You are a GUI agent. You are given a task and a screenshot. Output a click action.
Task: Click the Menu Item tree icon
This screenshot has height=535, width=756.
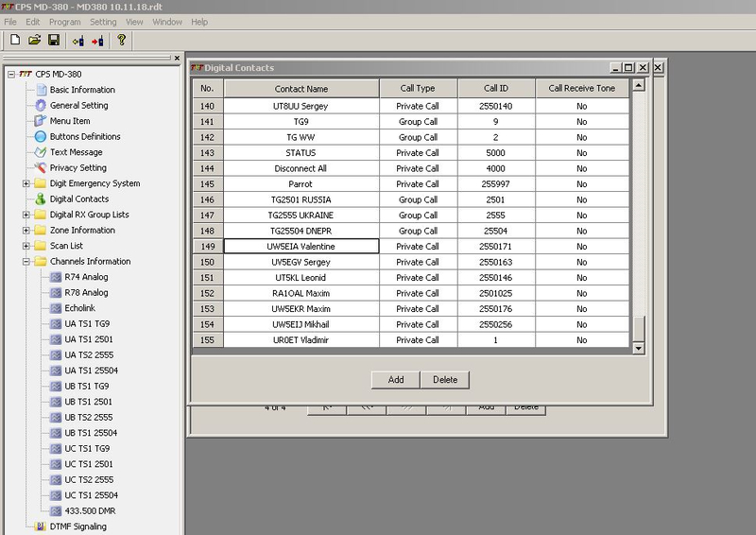tap(41, 121)
